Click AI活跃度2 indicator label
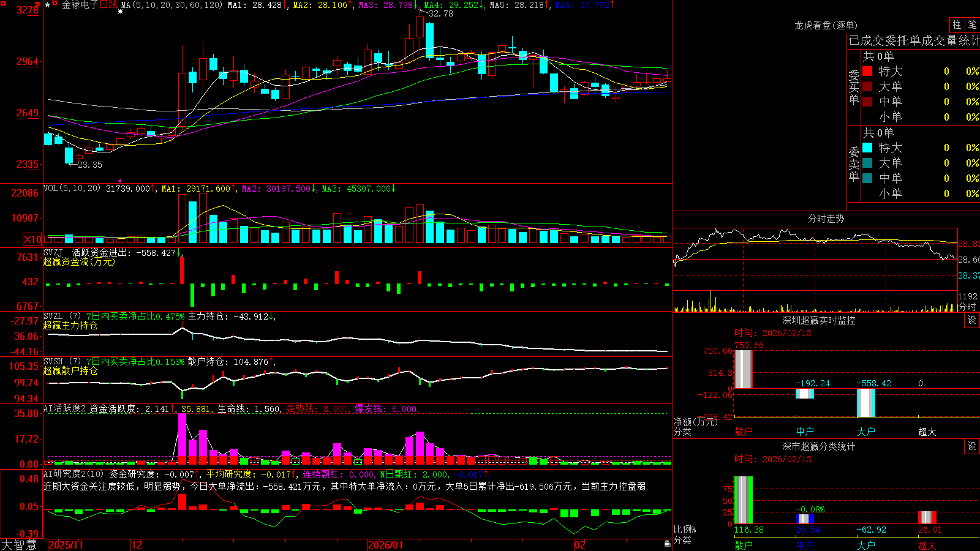980x551 pixels. click(65, 409)
